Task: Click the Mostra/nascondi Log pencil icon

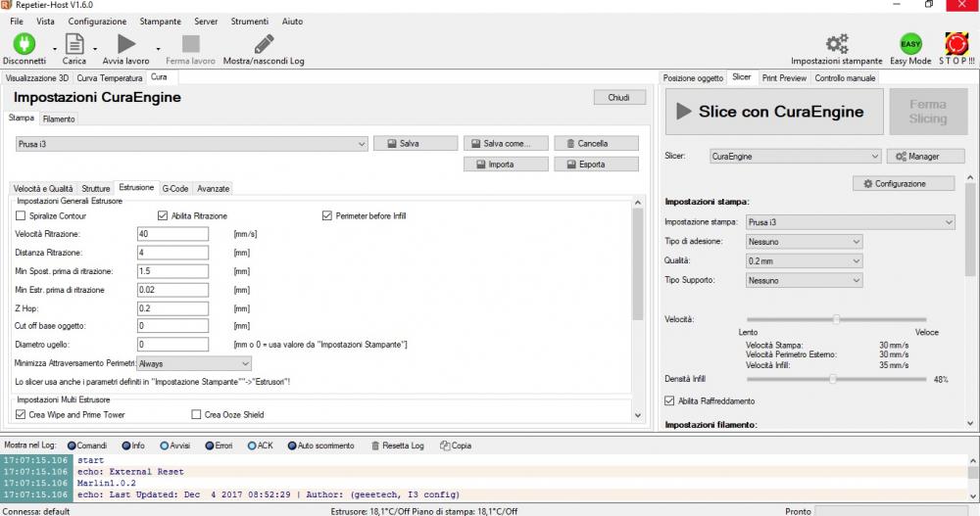Action: 264,44
